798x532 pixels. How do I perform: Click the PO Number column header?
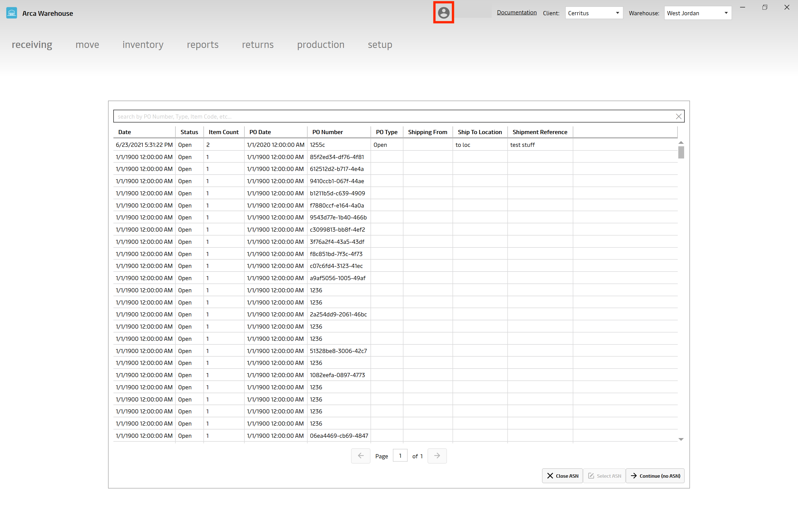pos(329,132)
